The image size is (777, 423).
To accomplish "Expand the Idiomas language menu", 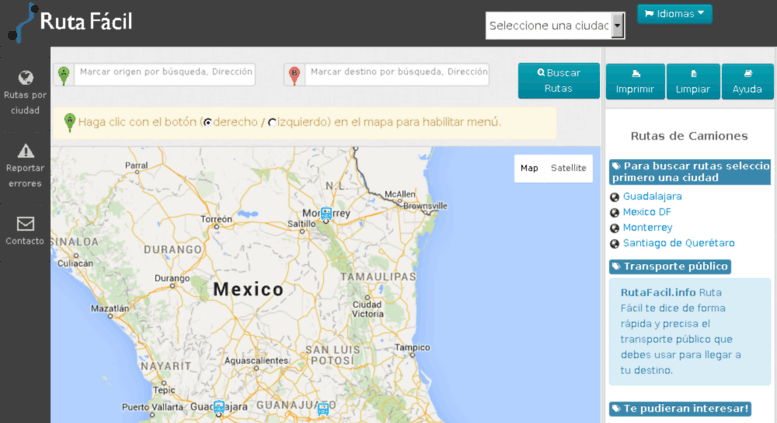I will (674, 14).
